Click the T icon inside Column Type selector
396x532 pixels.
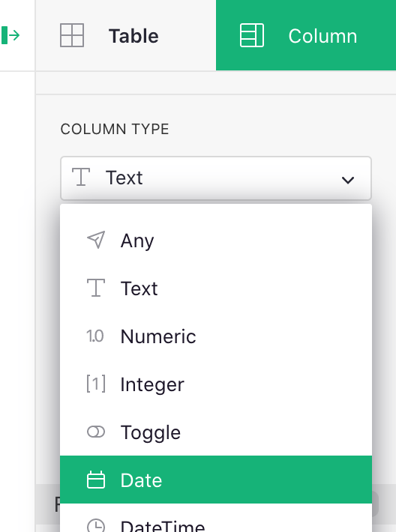81,177
